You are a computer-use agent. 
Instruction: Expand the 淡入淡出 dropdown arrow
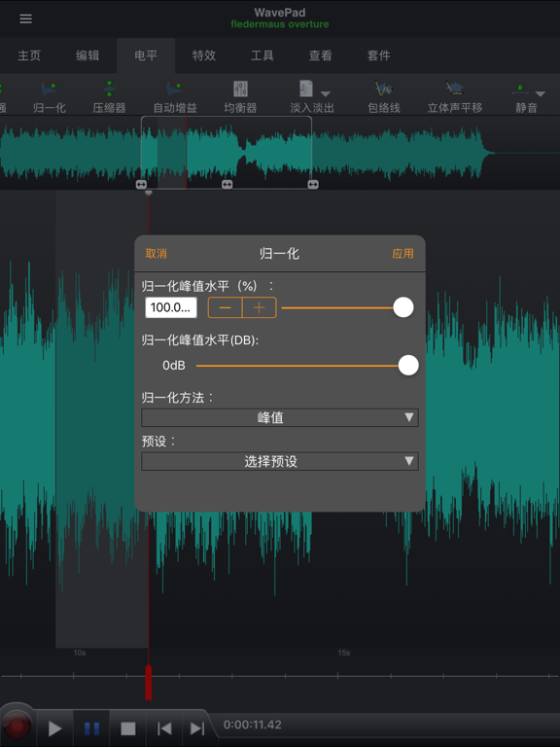pos(326,93)
